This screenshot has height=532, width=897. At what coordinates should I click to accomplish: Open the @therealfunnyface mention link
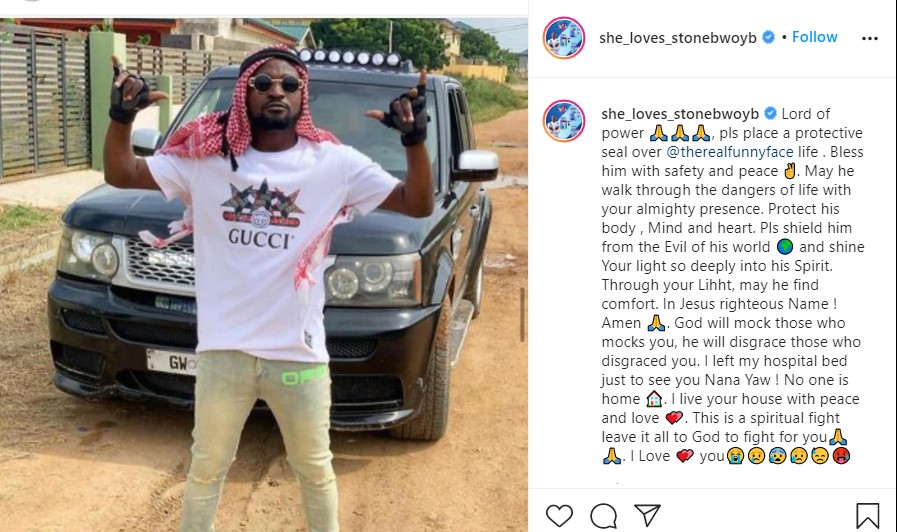730,152
